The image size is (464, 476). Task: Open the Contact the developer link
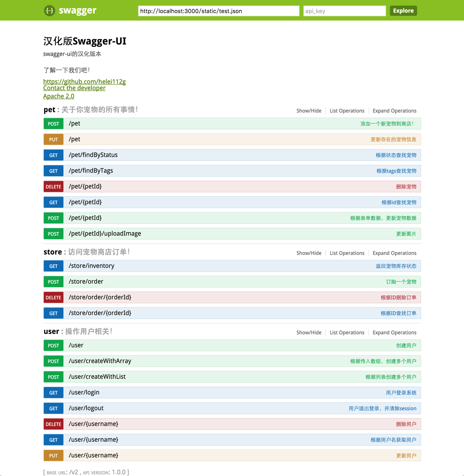(74, 88)
